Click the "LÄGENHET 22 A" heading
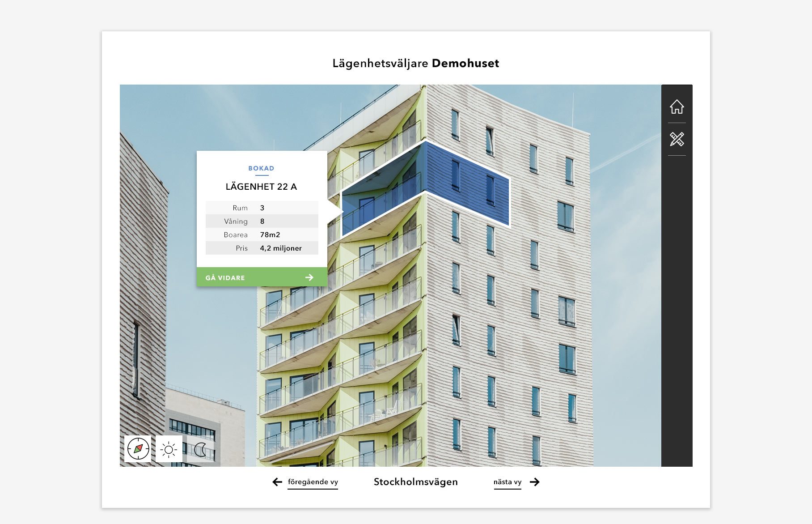812x524 pixels. [261, 187]
